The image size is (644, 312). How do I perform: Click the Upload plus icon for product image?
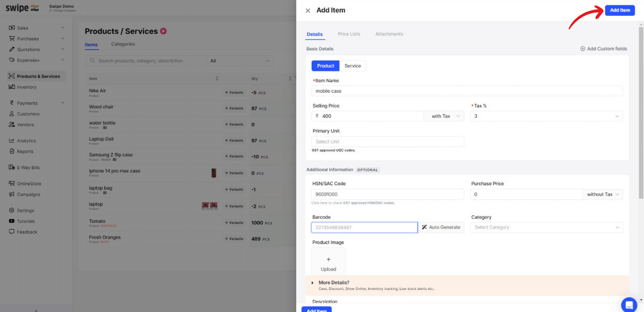pos(328,259)
